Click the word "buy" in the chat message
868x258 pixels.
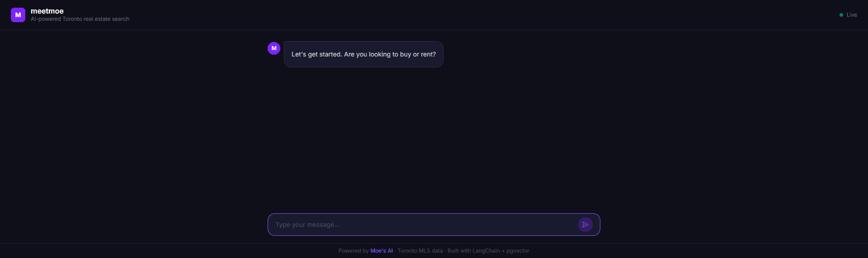coord(406,54)
